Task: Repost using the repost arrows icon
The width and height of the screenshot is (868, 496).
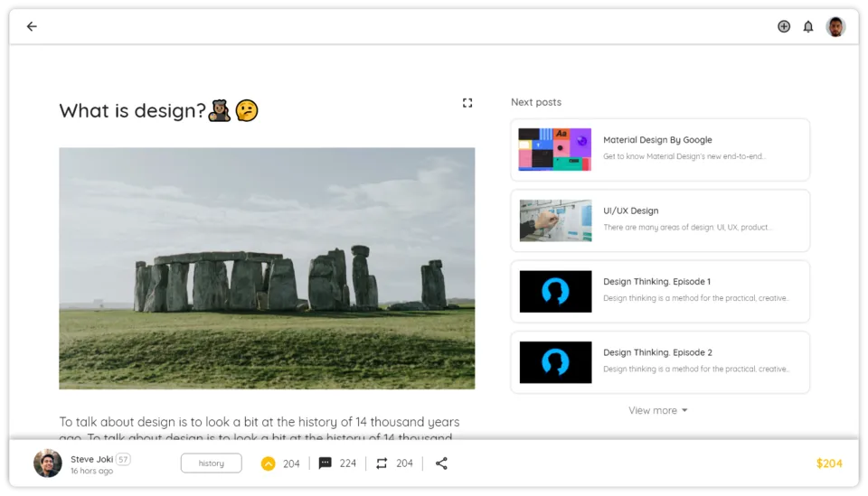Action: [382, 463]
